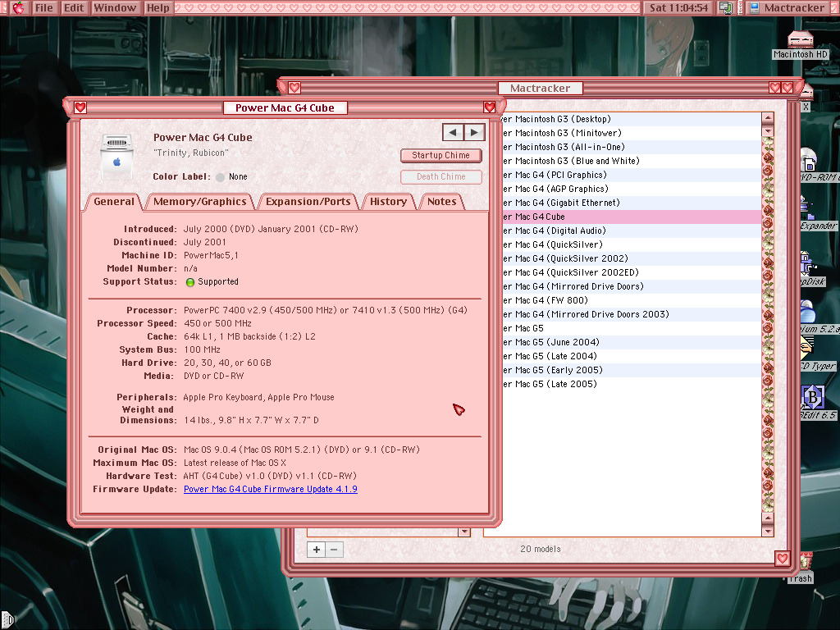The image size is (840, 630).
Task: Go to previous model with left arrow
Action: click(452, 132)
